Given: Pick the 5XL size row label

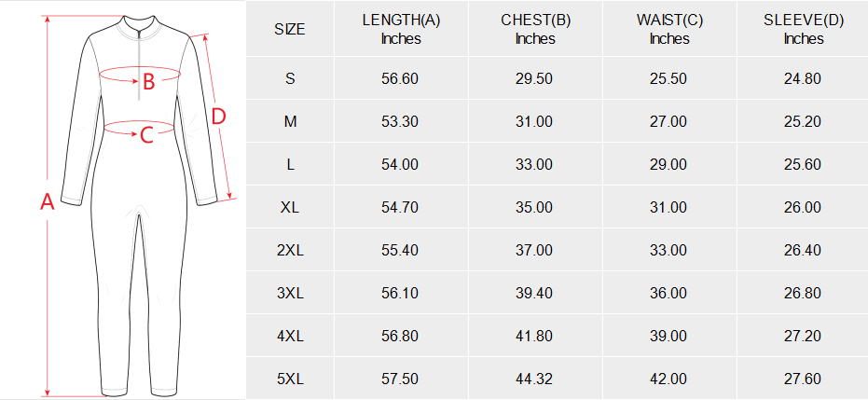Looking at the screenshot, I should tap(290, 379).
